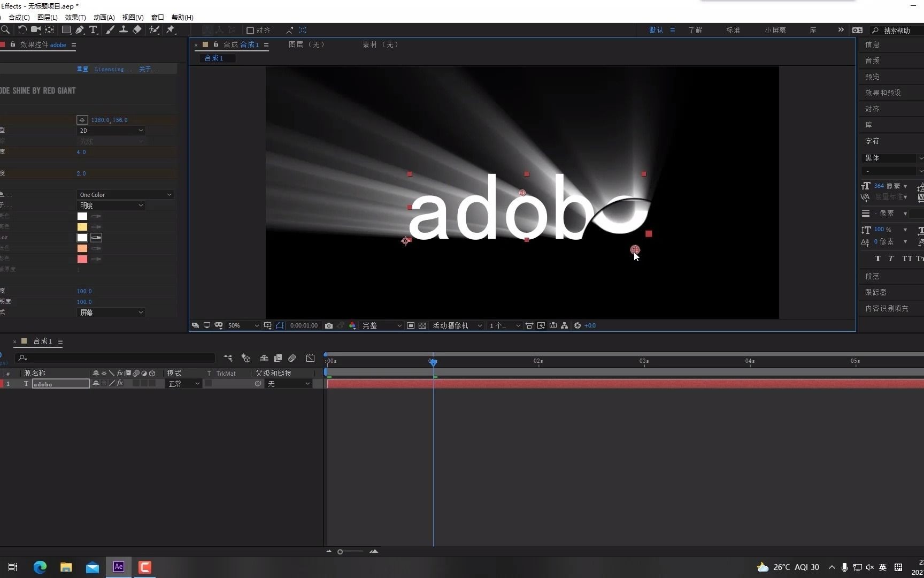
Task: Open the 合成(C) menu
Action: click(19, 17)
